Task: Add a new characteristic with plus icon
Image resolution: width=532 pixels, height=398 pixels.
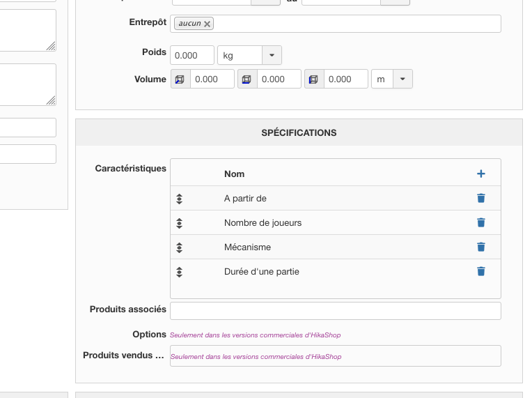Action: coord(480,174)
